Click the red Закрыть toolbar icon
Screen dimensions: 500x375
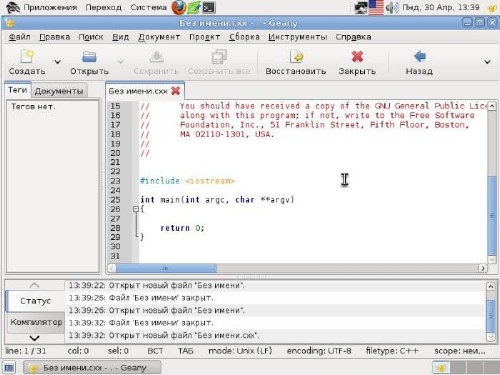[357, 56]
